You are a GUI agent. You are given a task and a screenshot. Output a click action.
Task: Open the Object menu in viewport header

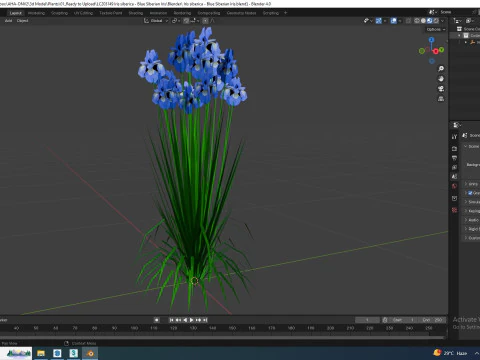[22, 21]
